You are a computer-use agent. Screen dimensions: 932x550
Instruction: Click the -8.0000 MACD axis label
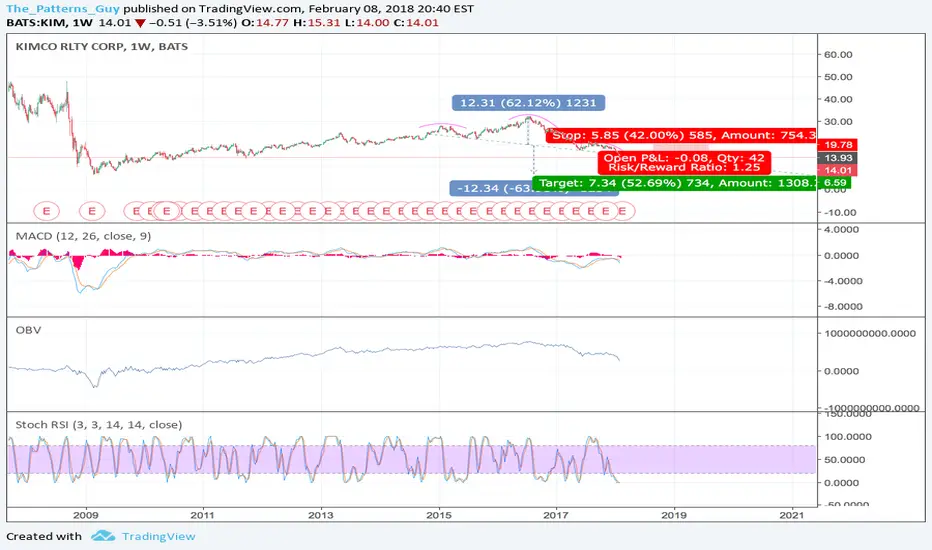coord(843,307)
